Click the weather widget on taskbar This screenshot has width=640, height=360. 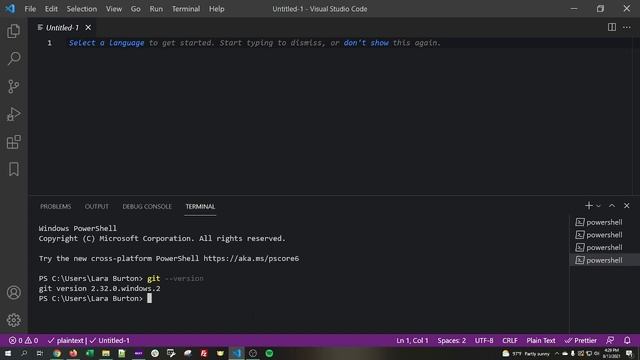[526, 353]
